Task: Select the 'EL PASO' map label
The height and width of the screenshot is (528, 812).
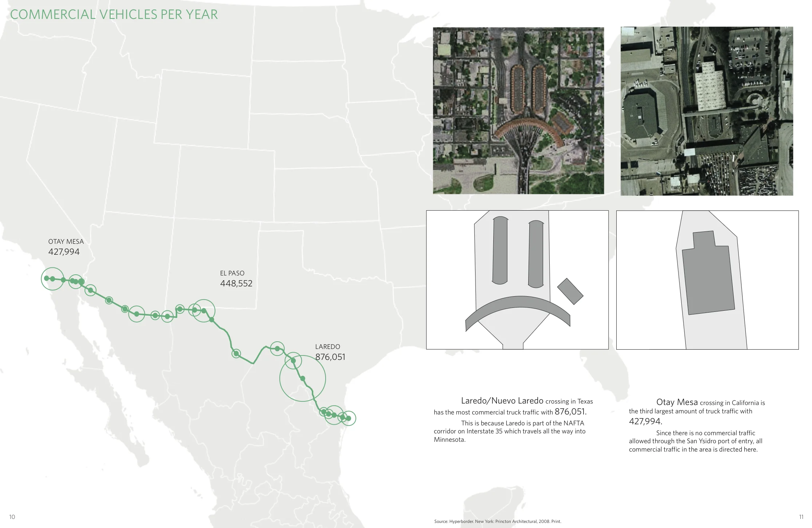Action: pos(232,273)
